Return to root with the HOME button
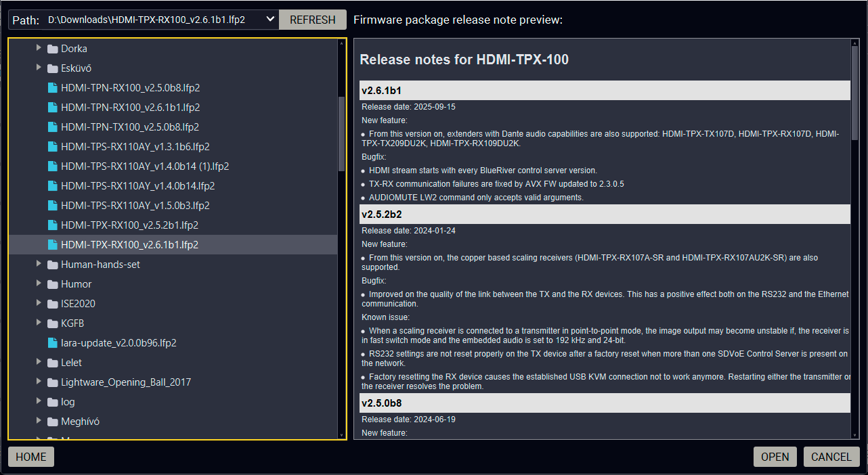This screenshot has height=475, width=868. coord(30,457)
